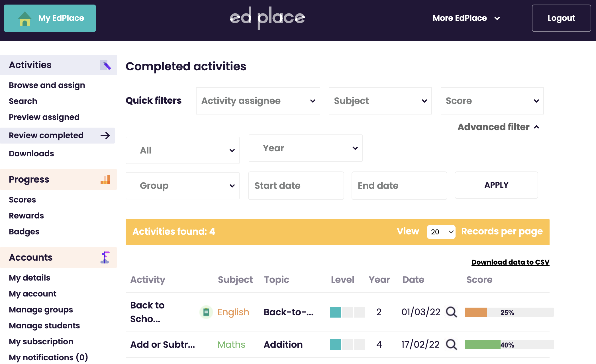Click the bar chart icon beside Progress
Viewport: 596px width, 364px height.
105,179
